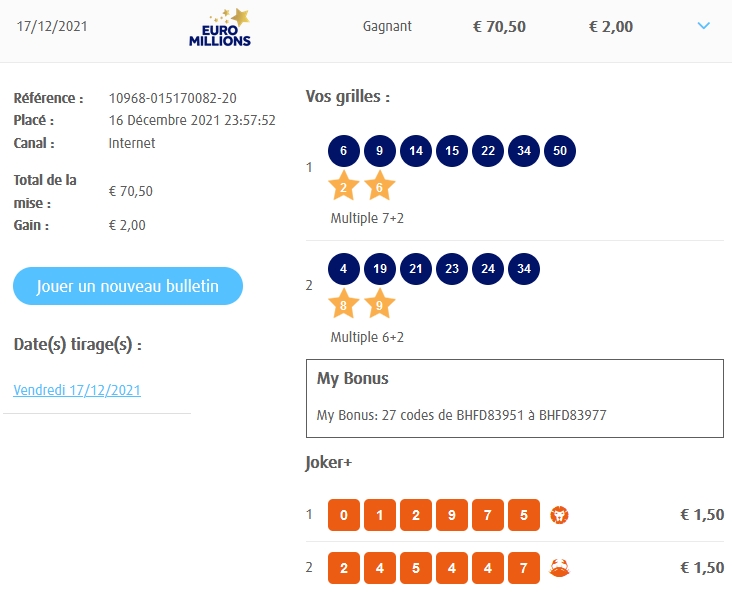Open the Vendredi 17/12/2021 draw link
Image resolution: width=732 pixels, height=604 pixels.
(77, 390)
